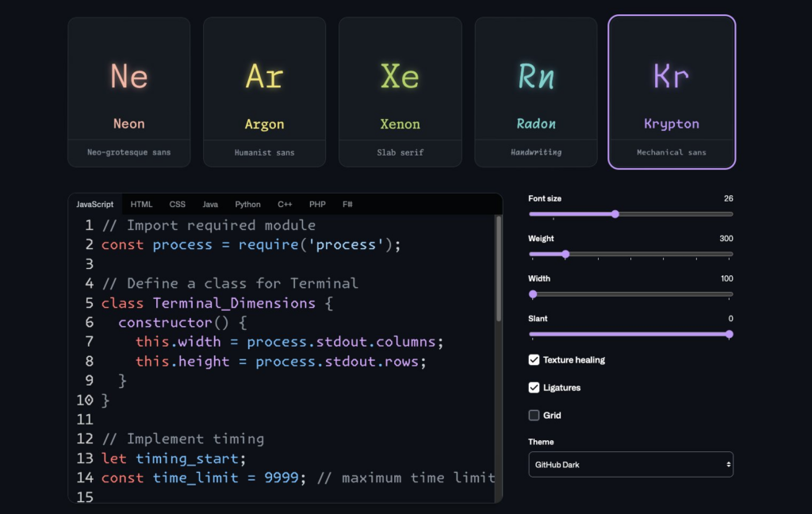Open the CSS code sample tab

[x=178, y=205]
